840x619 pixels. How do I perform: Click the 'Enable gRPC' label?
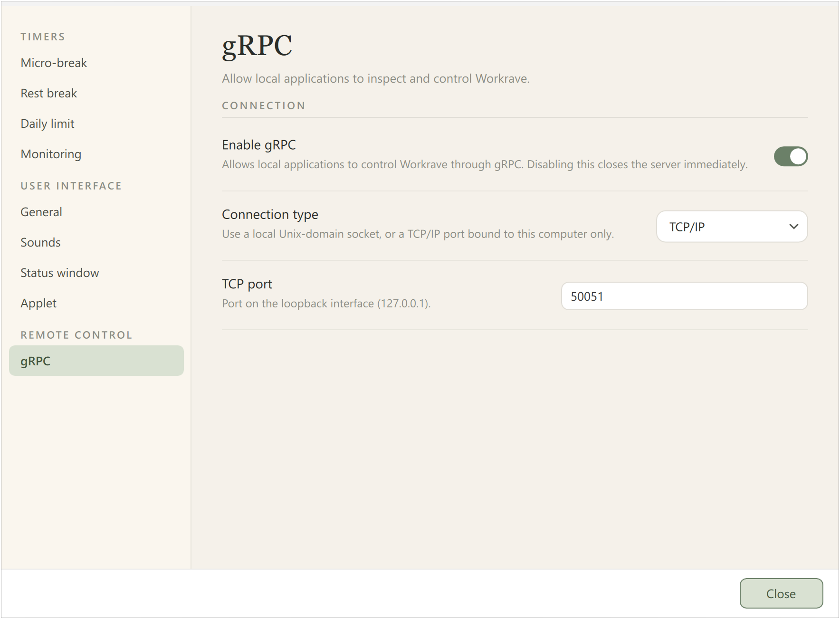click(259, 145)
